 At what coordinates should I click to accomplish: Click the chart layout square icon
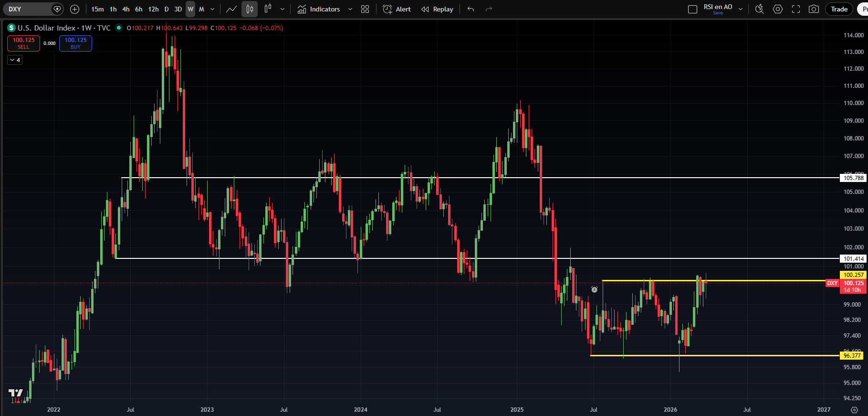(692, 9)
